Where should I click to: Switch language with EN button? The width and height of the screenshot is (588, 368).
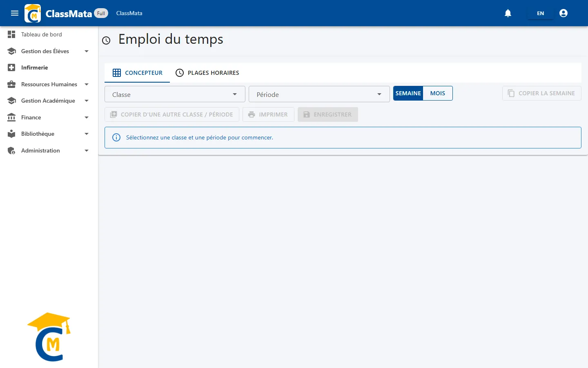[541, 13]
